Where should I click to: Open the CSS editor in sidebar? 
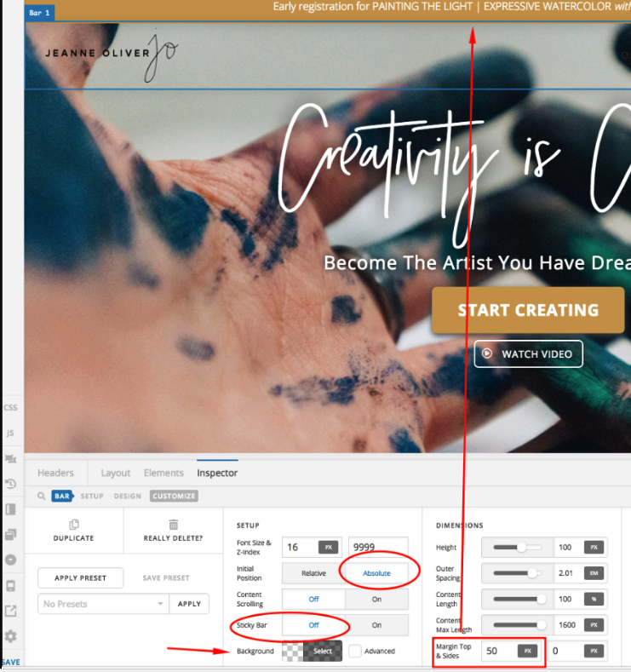11,408
